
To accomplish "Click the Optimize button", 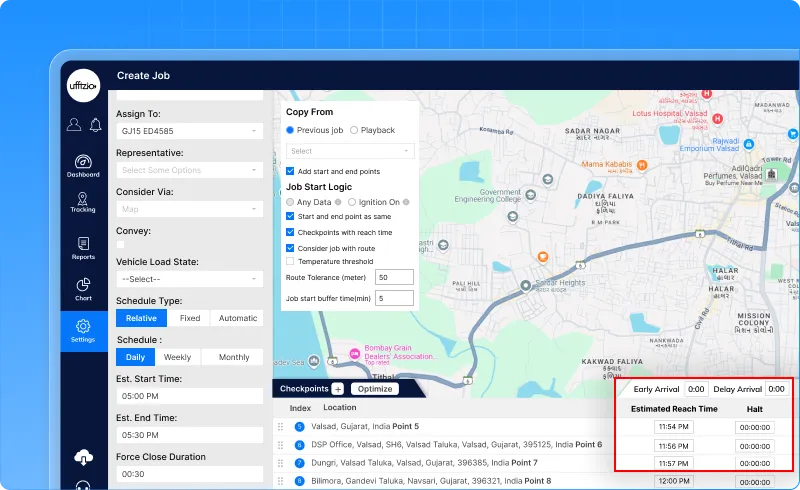I will coord(374,389).
